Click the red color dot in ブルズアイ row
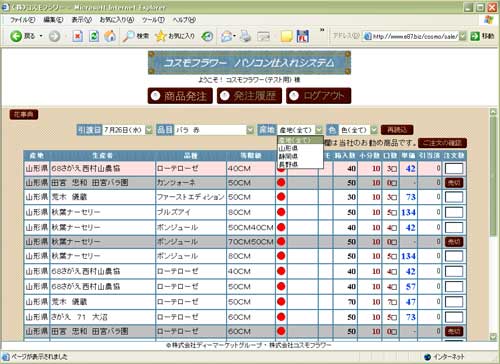 click(x=281, y=212)
